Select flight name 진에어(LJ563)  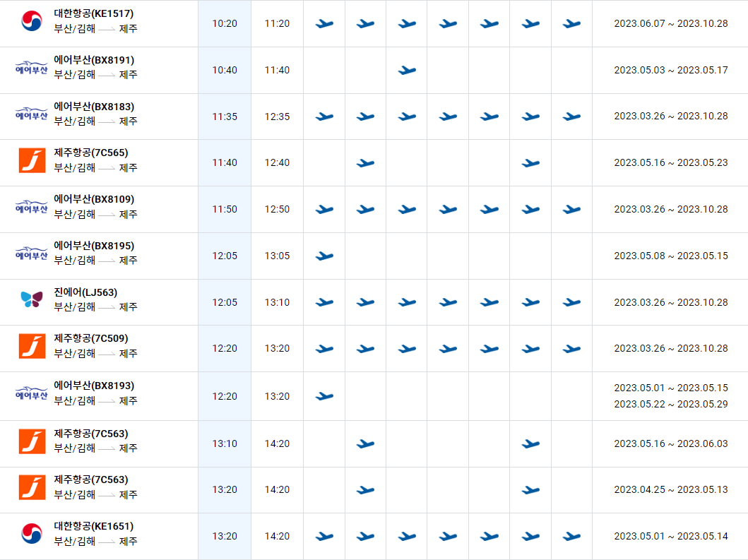coord(85,292)
